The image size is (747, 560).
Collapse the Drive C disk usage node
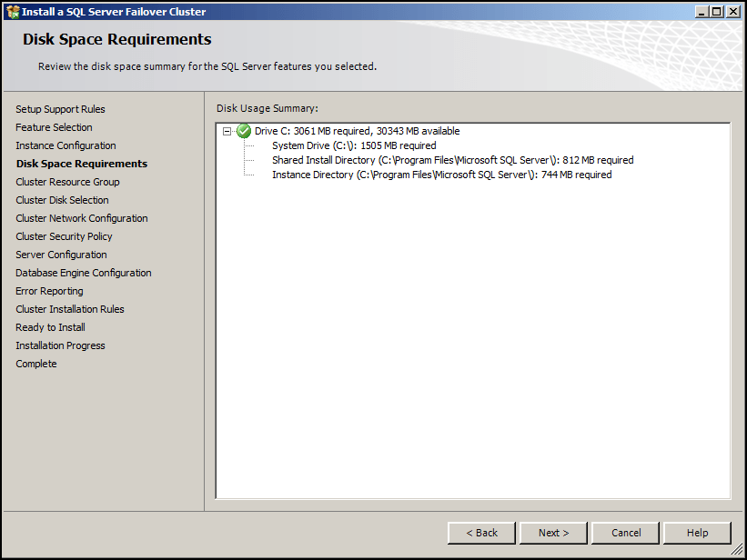click(x=227, y=131)
